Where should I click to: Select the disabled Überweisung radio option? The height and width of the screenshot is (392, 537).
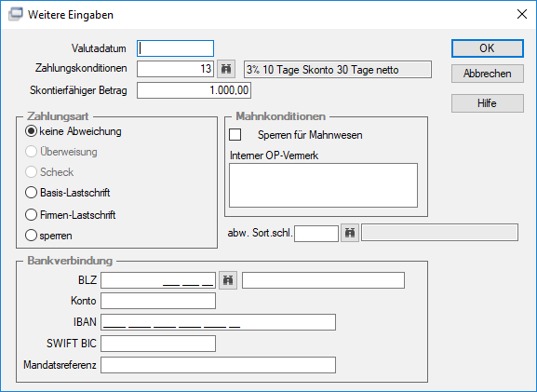[61, 152]
